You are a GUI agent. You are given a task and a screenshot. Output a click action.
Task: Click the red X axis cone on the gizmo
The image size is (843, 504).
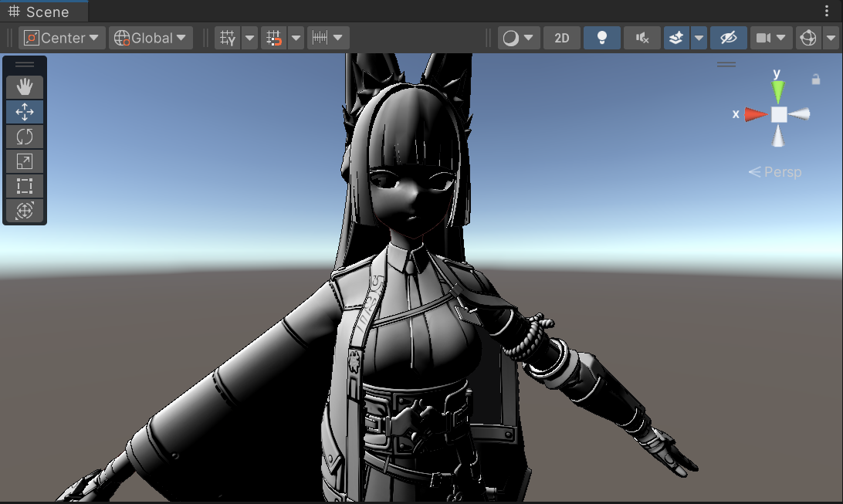click(x=756, y=114)
